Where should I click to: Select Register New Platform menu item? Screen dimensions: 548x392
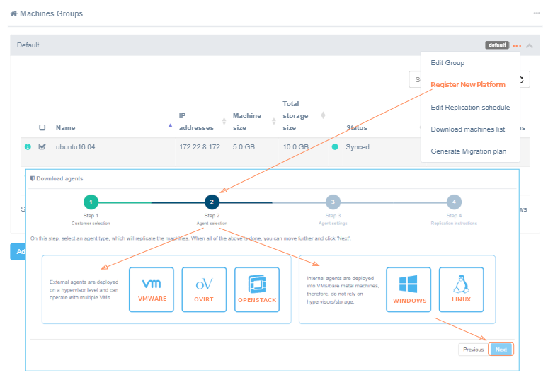[468, 85]
